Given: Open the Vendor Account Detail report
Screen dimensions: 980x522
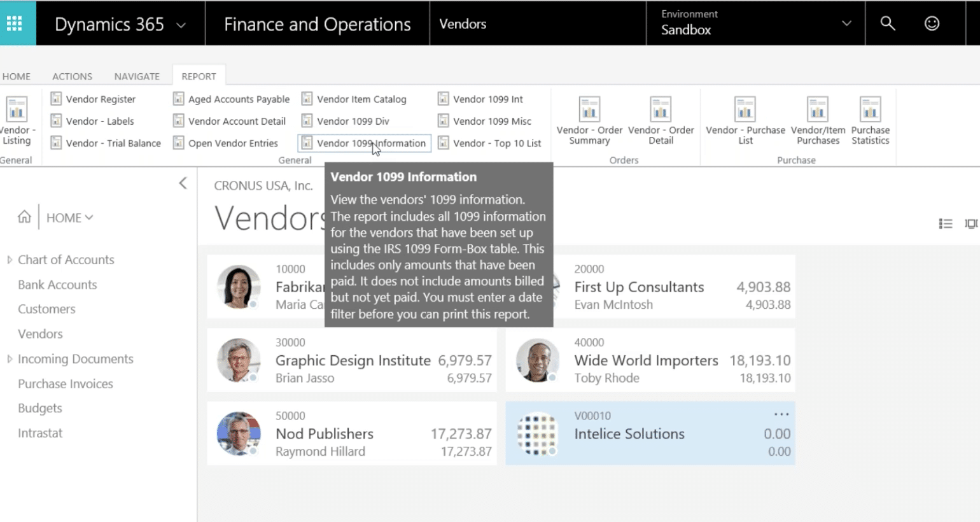Looking at the screenshot, I should (230, 121).
